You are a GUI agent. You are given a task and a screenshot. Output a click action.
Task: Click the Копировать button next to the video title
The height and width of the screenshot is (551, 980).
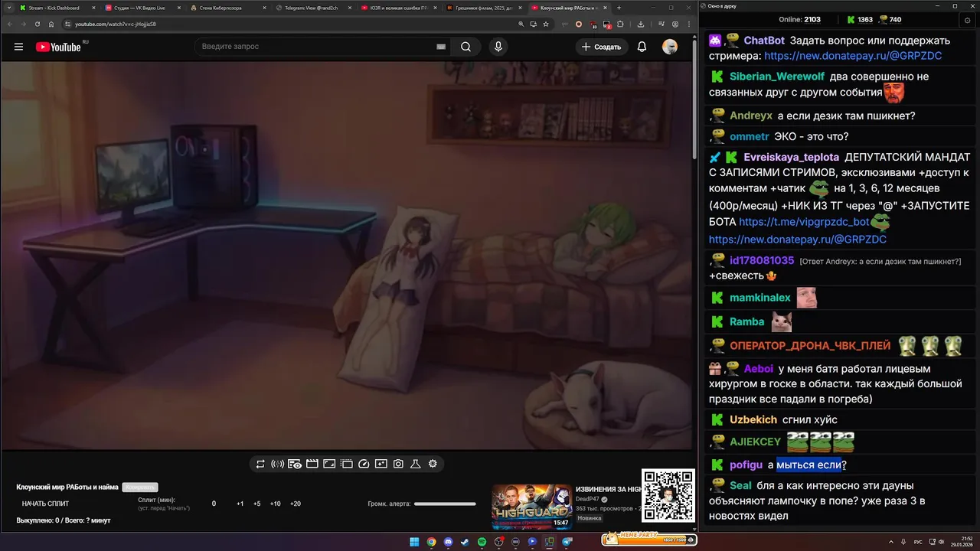140,487
